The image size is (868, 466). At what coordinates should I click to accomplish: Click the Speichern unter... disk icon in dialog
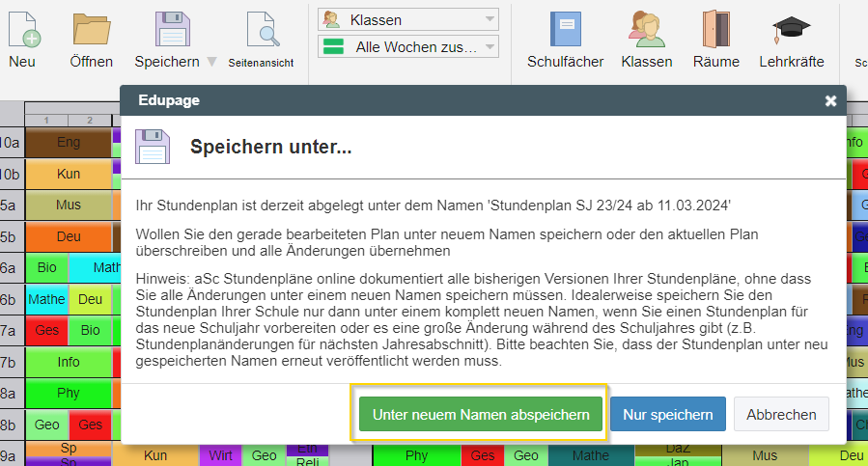[153, 147]
